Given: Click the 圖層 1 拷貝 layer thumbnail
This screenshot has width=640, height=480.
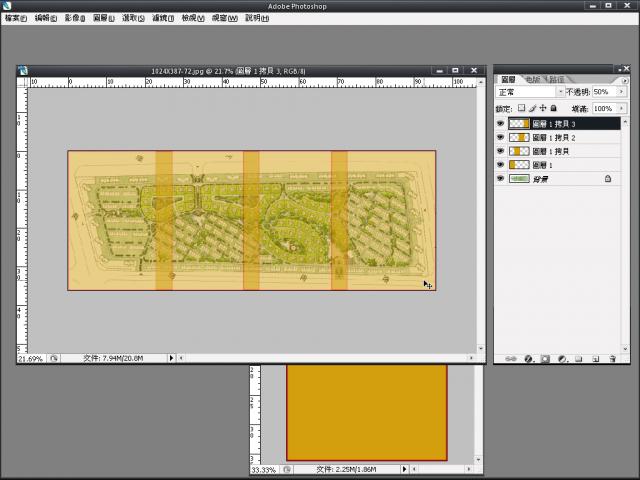Looking at the screenshot, I should click(x=519, y=151).
